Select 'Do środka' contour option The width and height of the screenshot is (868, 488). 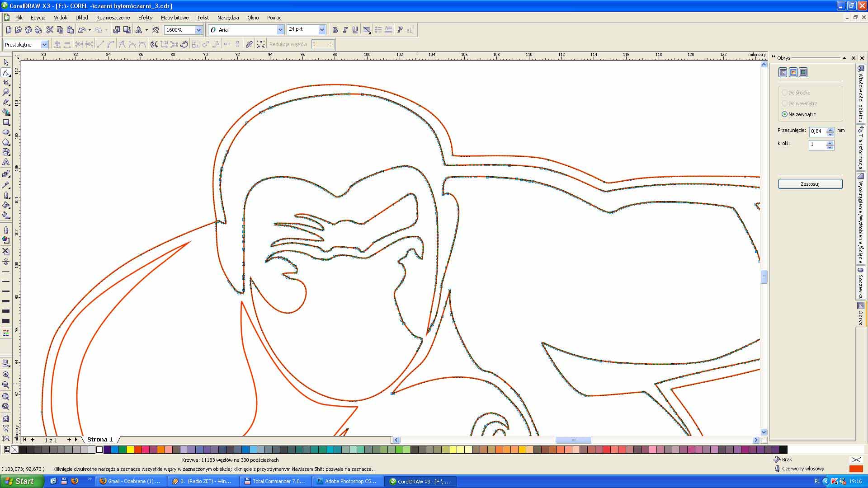tap(784, 93)
